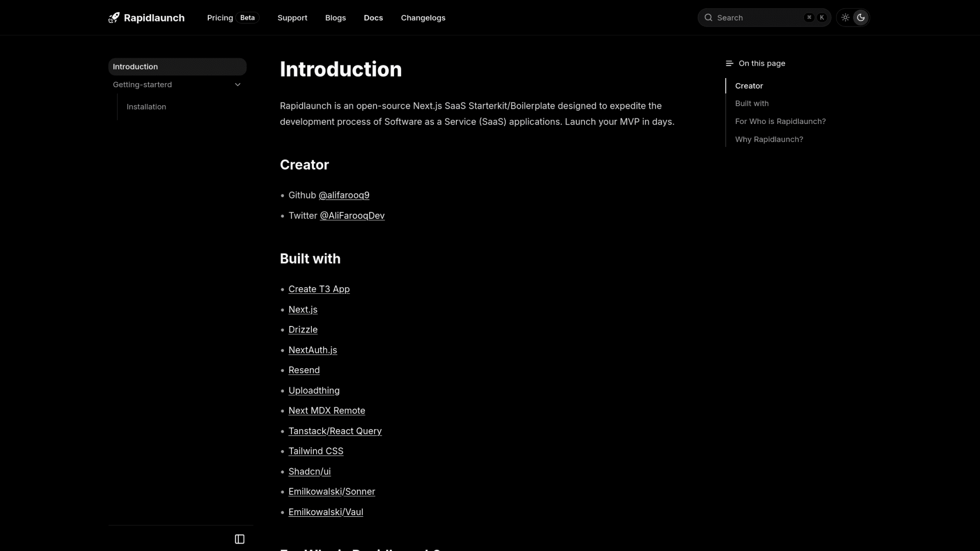980x551 pixels.
Task: Go to Support in top navigation
Action: tap(292, 18)
